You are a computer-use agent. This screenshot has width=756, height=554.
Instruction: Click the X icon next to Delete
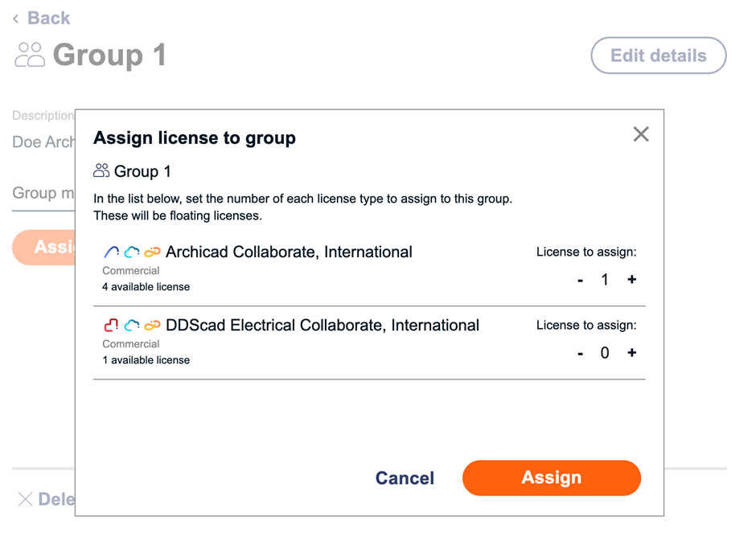click(25, 499)
